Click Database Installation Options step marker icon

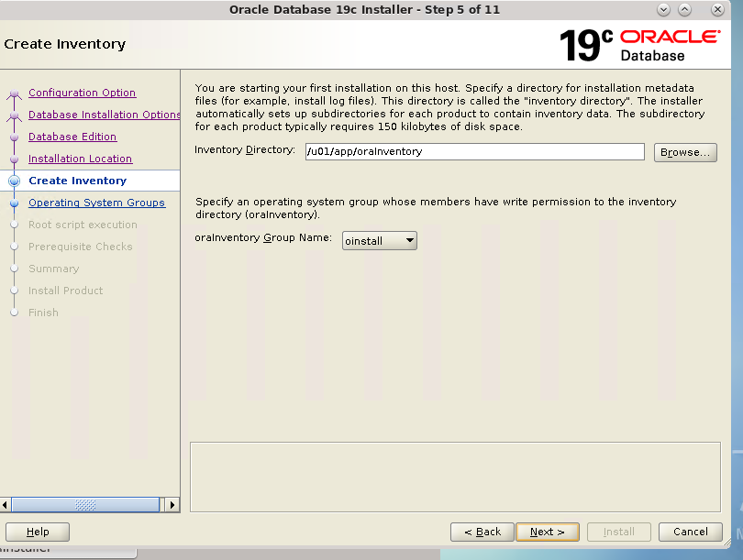pyautogui.click(x=14, y=115)
